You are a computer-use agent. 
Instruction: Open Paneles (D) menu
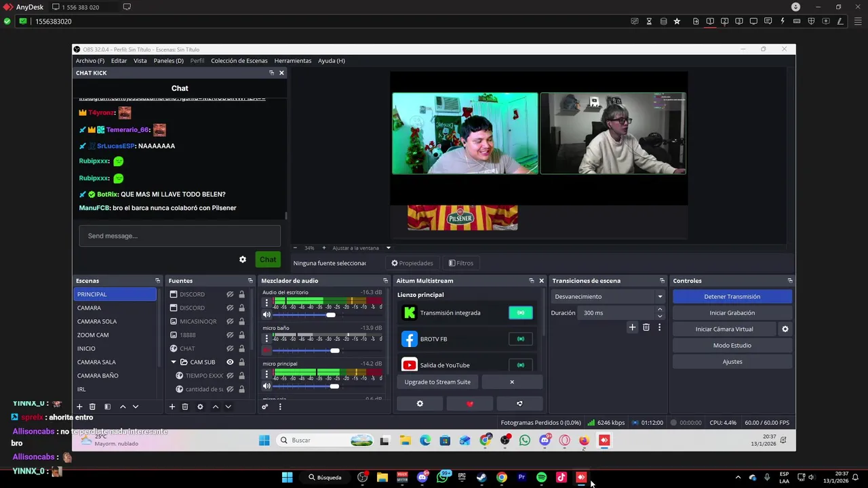point(168,61)
